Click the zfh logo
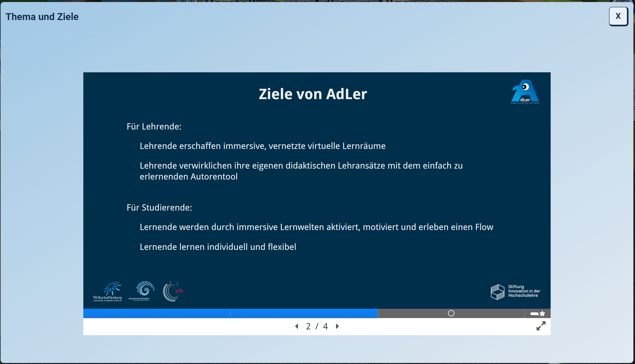635x364 pixels. pos(173,291)
